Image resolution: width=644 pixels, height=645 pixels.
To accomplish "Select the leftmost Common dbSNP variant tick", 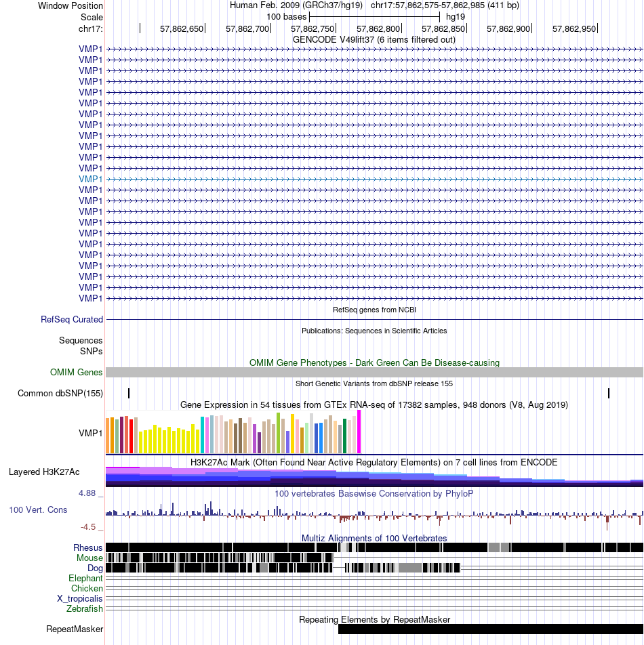I will (x=129, y=393).
